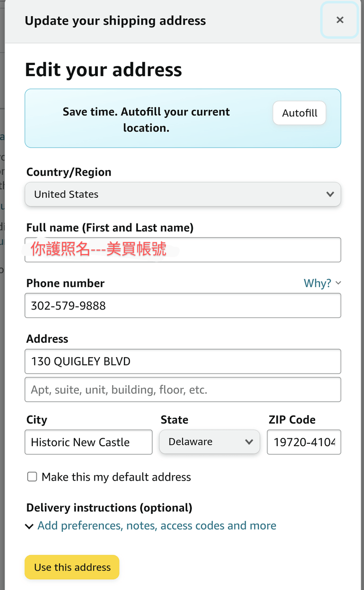
Task: Click the Save time autofill banner text
Action: (146, 119)
